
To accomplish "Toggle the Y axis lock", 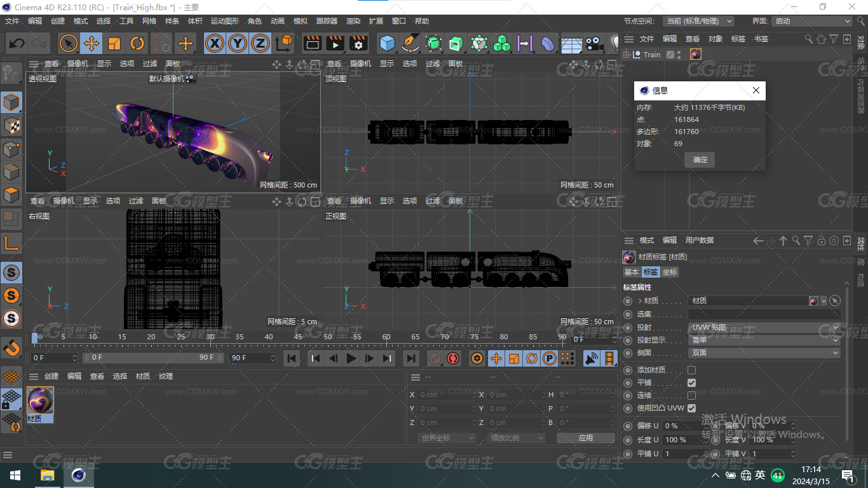I will (238, 43).
